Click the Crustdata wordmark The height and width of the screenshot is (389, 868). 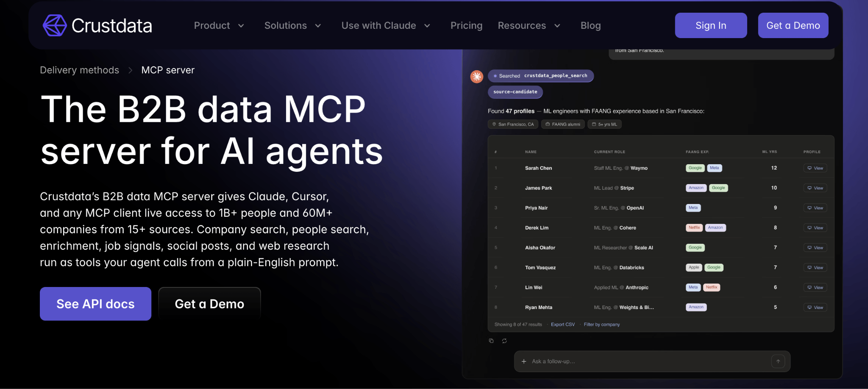(x=112, y=26)
